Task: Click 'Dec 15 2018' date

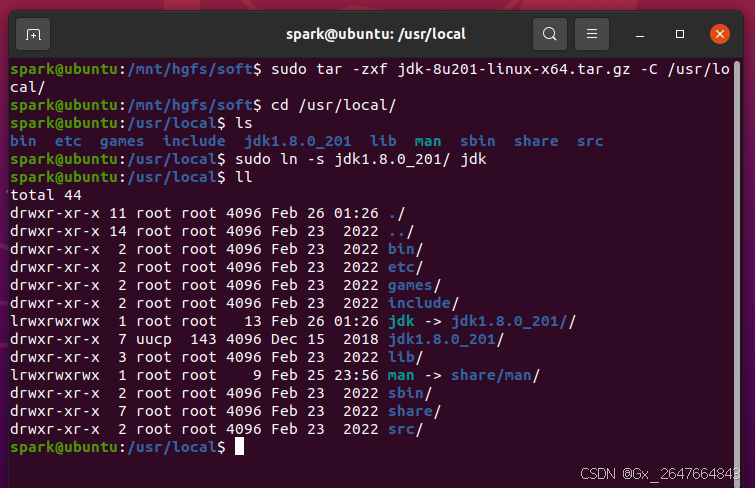Action: tap(325, 339)
